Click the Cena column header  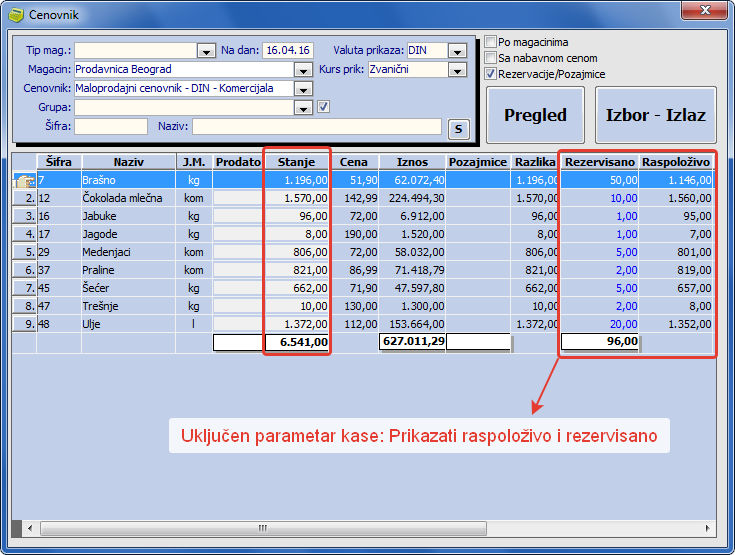tap(353, 162)
